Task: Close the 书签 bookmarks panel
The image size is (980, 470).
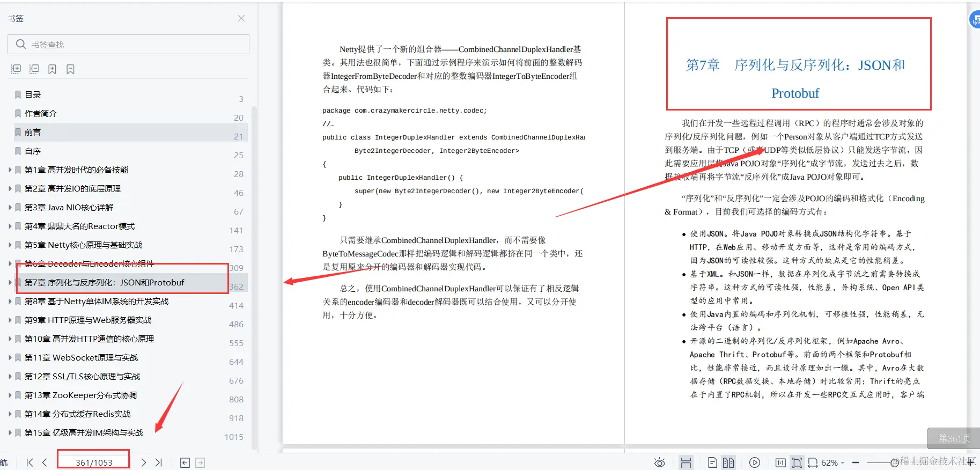Action: [241, 18]
